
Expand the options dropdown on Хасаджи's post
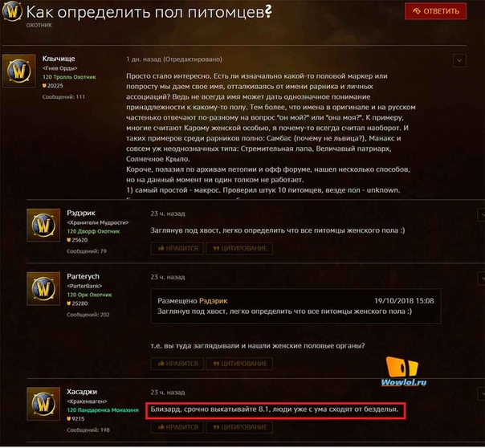[x=481, y=393]
